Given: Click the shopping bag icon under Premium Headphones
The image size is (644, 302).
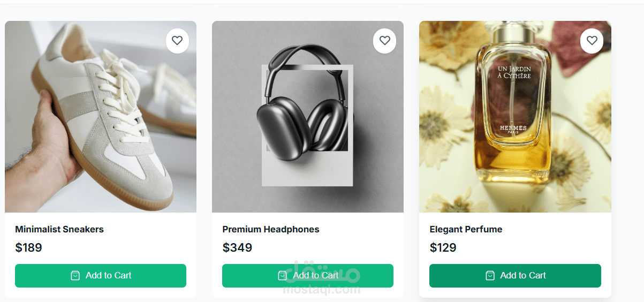Looking at the screenshot, I should [283, 275].
